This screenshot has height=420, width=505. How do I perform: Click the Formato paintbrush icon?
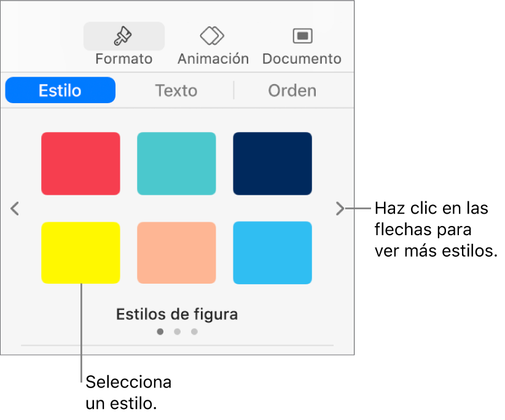[123, 36]
